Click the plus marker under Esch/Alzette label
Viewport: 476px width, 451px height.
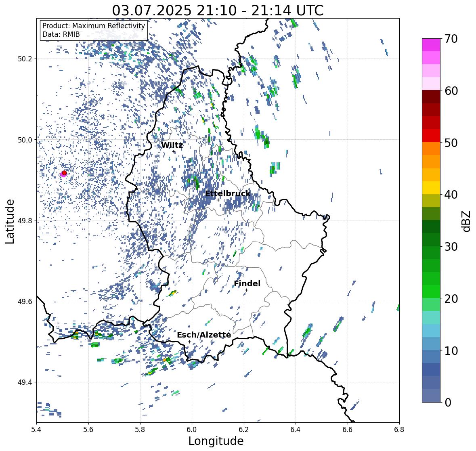tap(189, 342)
